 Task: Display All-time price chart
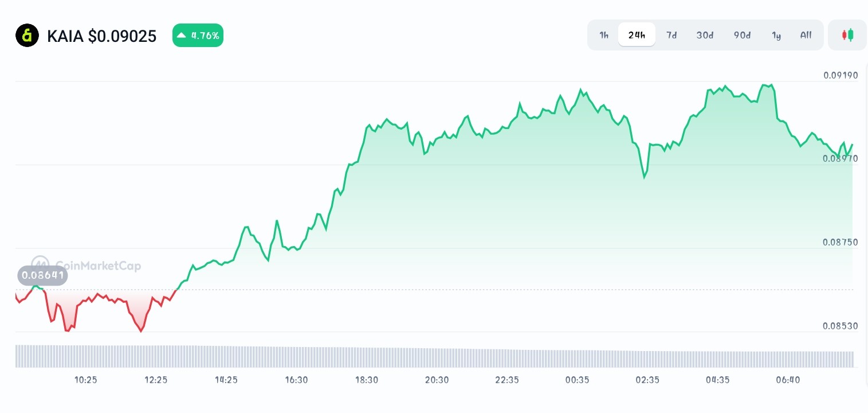click(x=806, y=35)
